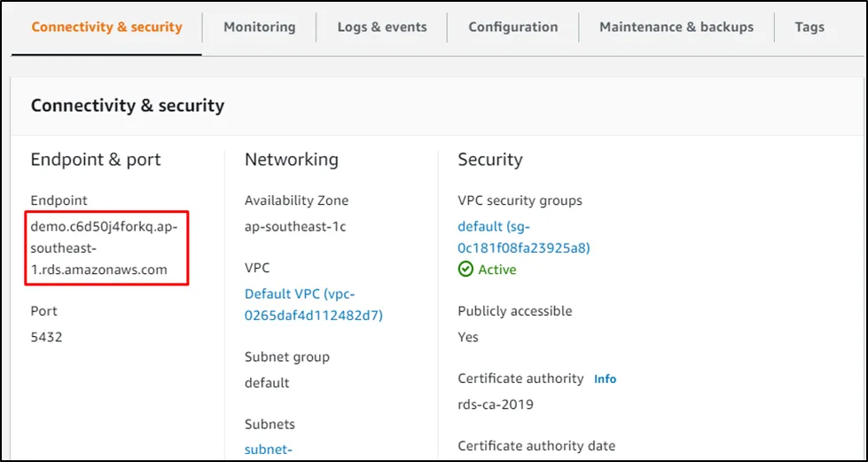Image resolution: width=868 pixels, height=462 pixels.
Task: Select the Connectivity & security tab
Action: click(106, 27)
